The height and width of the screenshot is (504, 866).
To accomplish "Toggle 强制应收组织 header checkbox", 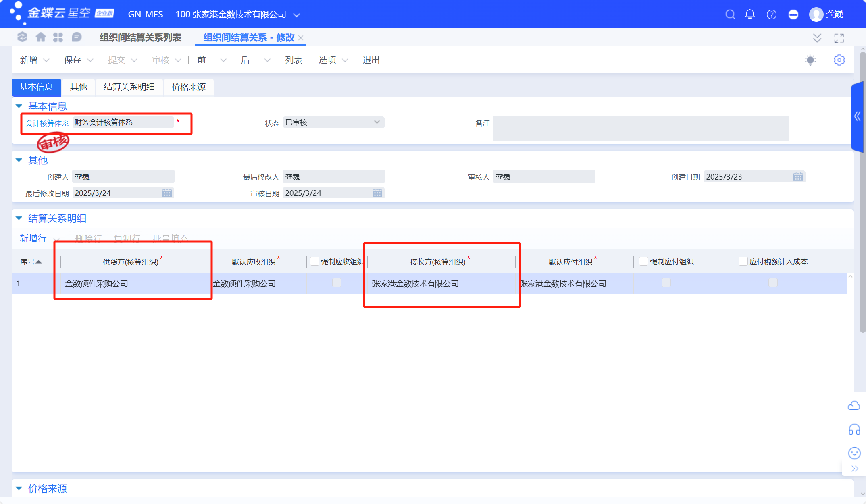I will click(x=314, y=261).
